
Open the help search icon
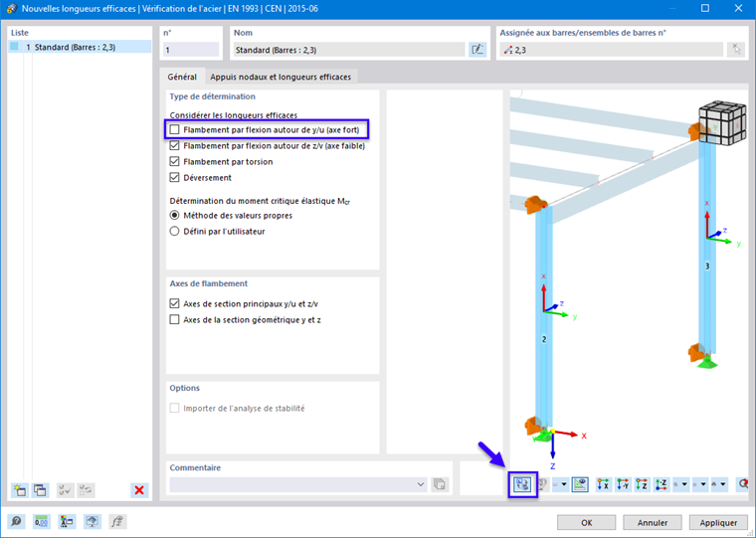(16, 522)
